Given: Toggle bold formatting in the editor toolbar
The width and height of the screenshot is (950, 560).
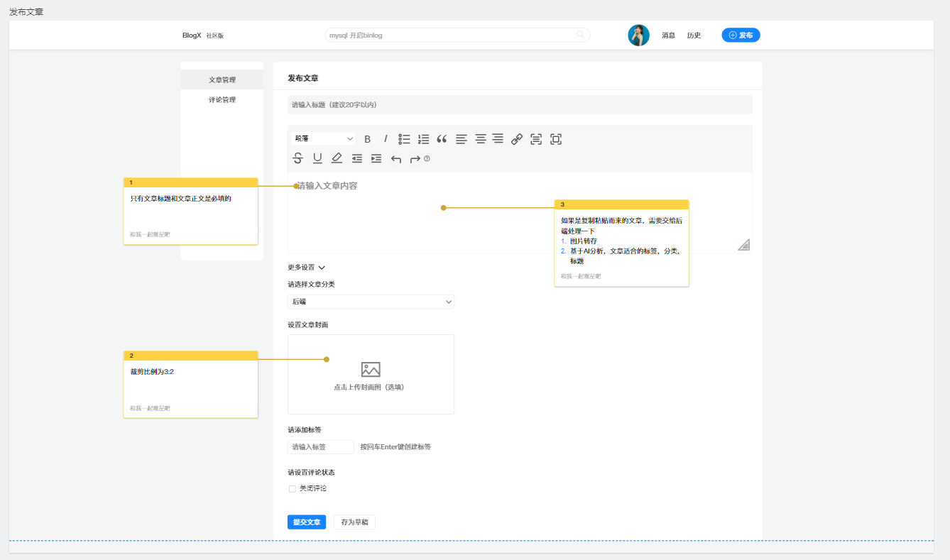Looking at the screenshot, I should click(368, 139).
